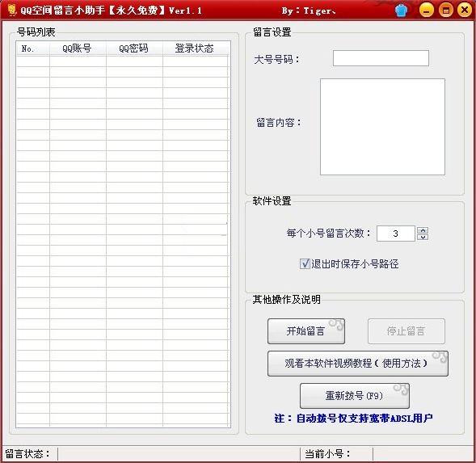Viewport: 476px width, 463px height.
Task: Click inside the 留言内容 text area
Action: (x=382, y=127)
